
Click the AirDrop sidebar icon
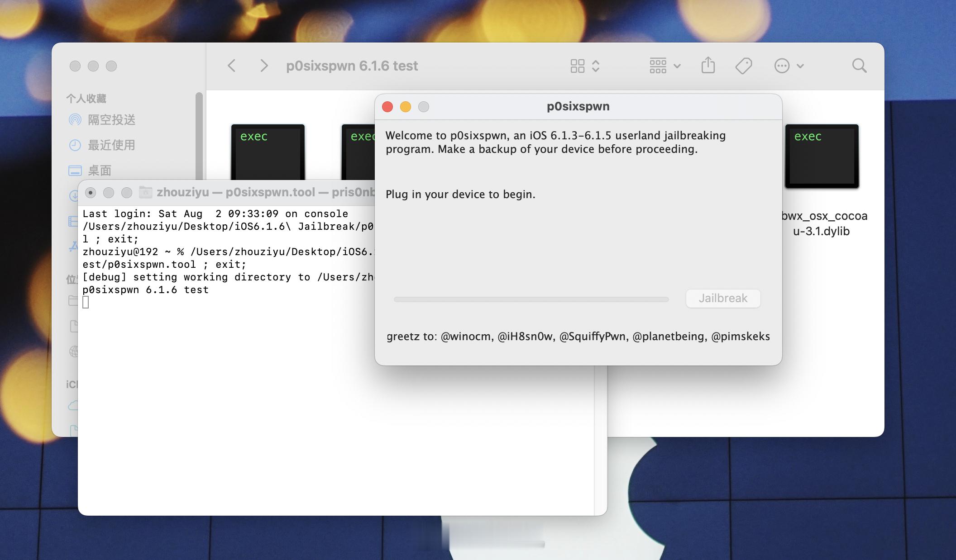point(75,120)
